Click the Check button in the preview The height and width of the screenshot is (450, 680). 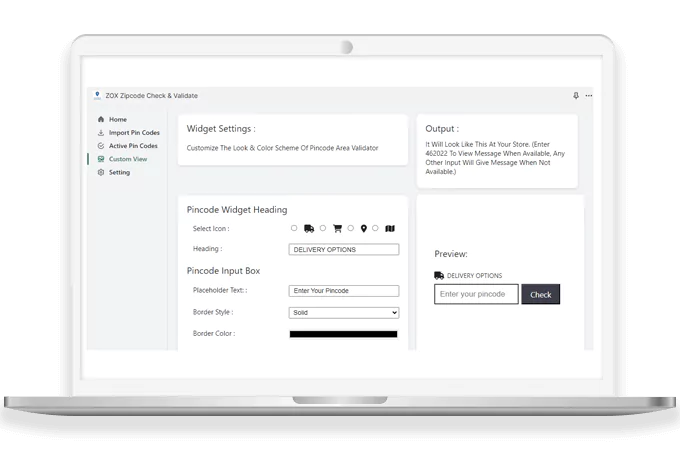coord(540,294)
